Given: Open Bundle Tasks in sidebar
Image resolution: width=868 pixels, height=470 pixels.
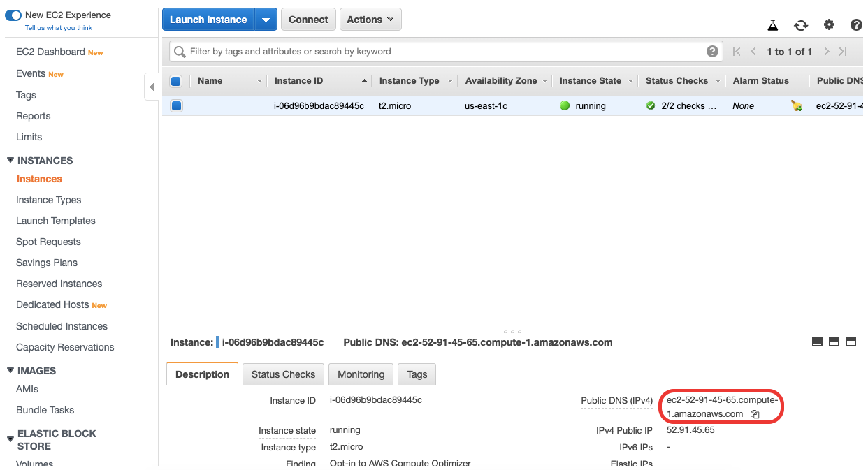Looking at the screenshot, I should pyautogui.click(x=45, y=410).
